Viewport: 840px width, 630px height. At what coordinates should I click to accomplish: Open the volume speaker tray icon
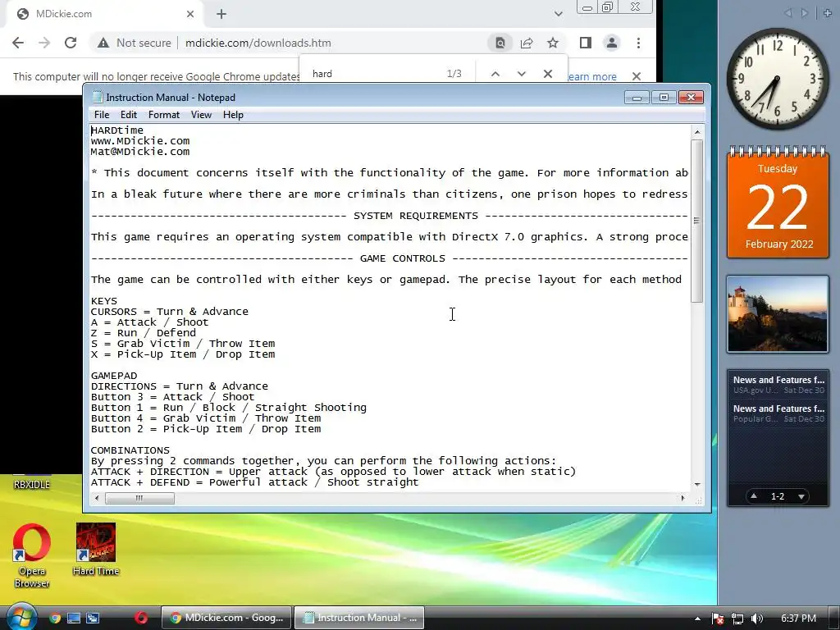(x=757, y=619)
